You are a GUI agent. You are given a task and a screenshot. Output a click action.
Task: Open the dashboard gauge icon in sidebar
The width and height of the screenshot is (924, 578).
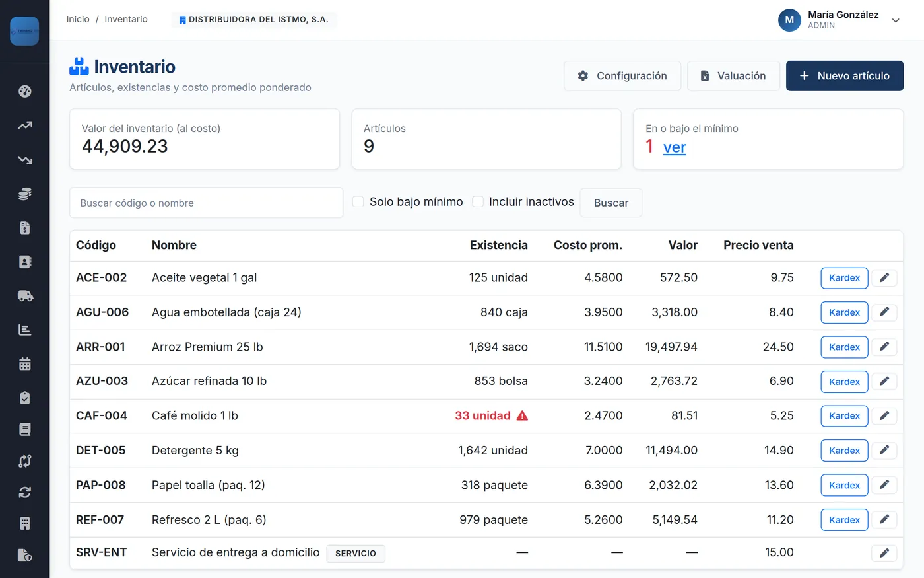tap(25, 91)
